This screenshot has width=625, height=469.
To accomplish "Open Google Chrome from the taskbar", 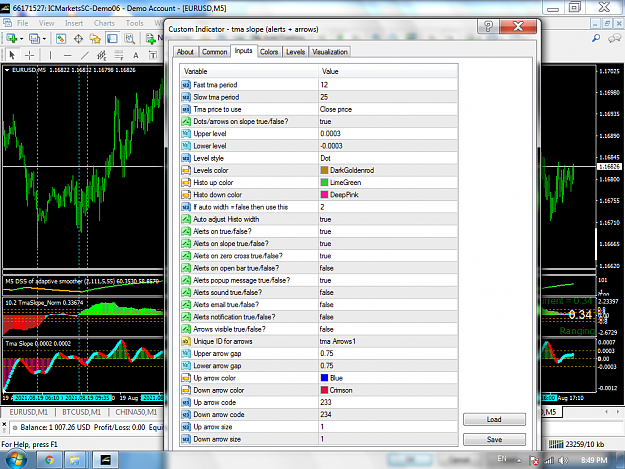I will (49, 460).
